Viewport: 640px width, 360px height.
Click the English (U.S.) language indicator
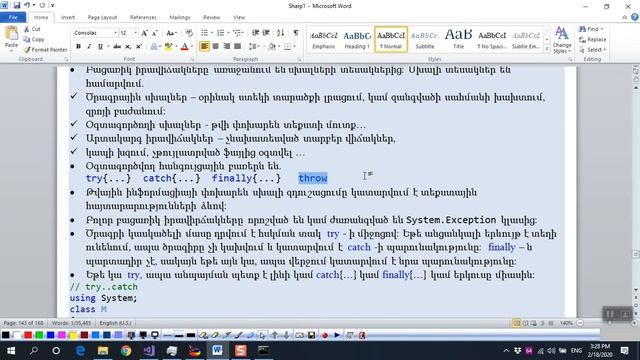[x=116, y=323]
